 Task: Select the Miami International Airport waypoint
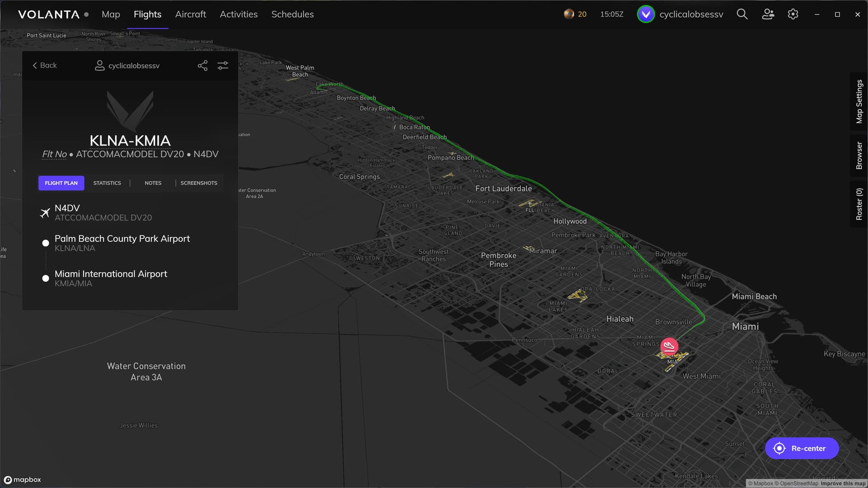111,274
